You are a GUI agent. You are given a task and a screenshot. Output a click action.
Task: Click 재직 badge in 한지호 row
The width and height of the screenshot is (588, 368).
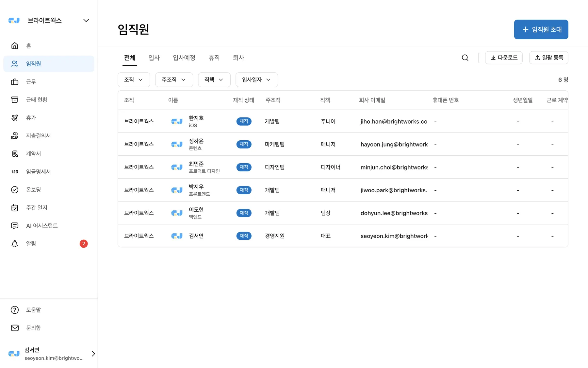pos(244,121)
